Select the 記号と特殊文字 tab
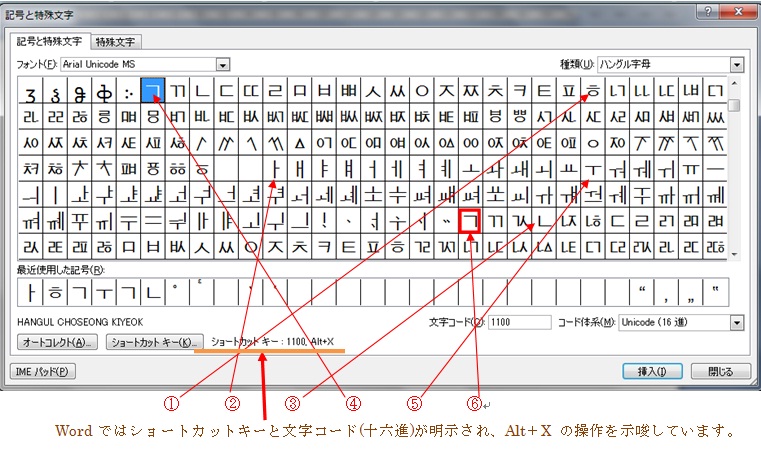 coord(49,41)
